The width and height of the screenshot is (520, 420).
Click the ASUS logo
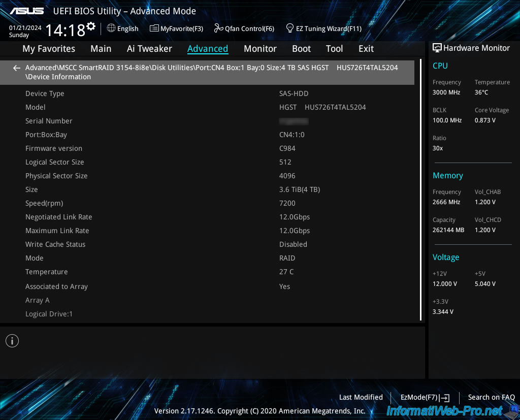point(26,11)
